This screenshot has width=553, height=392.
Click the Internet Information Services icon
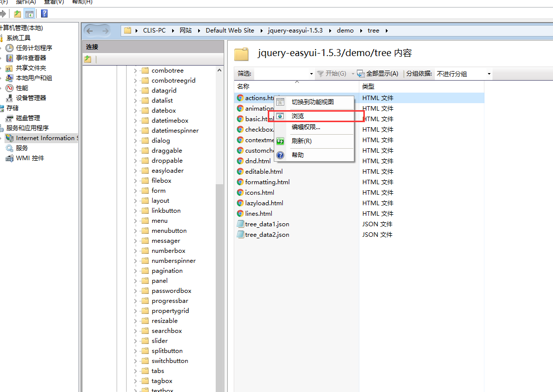point(10,138)
